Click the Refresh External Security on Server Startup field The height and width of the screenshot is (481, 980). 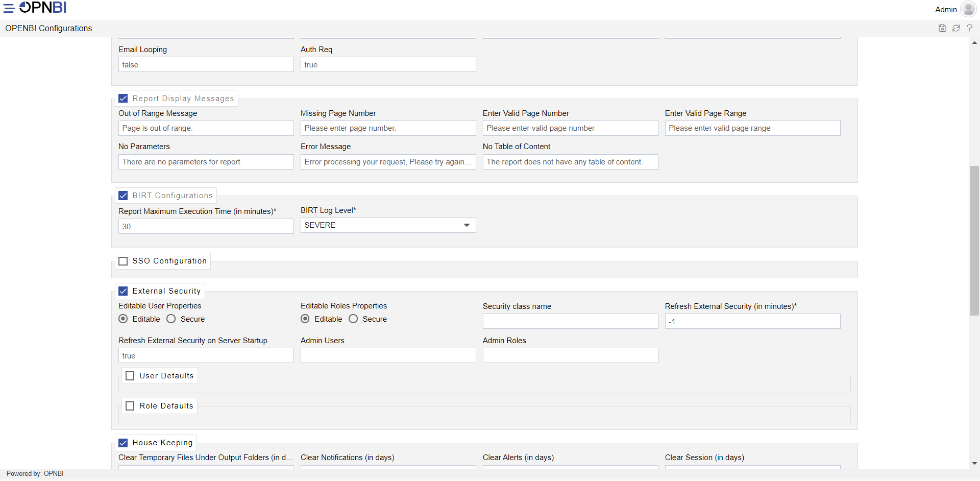tap(206, 355)
